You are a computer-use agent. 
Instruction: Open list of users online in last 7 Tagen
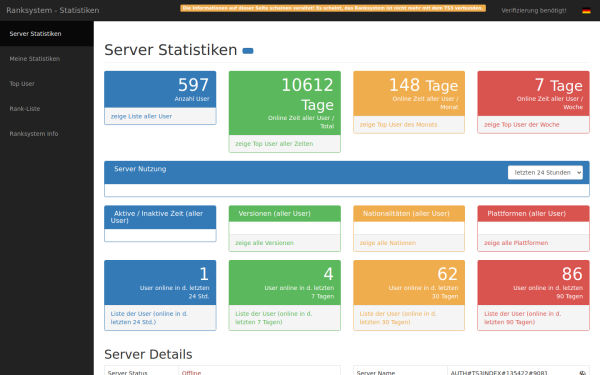(x=274, y=318)
